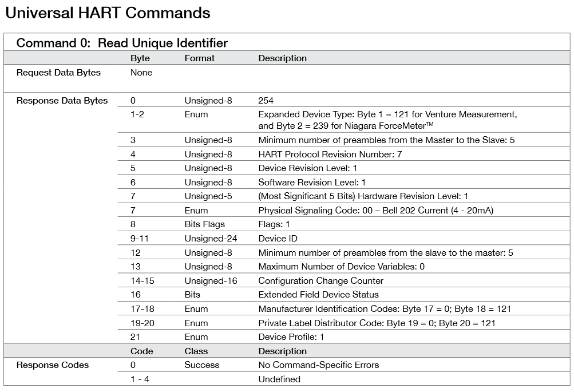574x392 pixels.
Task: Select the 'Physical Signaling Code' description line
Action: click(x=375, y=211)
